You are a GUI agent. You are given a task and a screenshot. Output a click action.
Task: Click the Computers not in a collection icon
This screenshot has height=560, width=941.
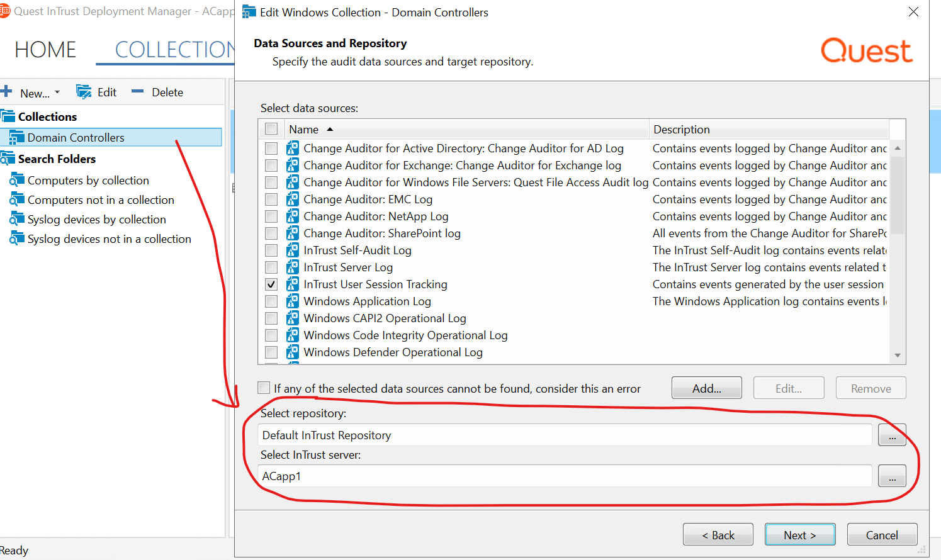pos(17,199)
